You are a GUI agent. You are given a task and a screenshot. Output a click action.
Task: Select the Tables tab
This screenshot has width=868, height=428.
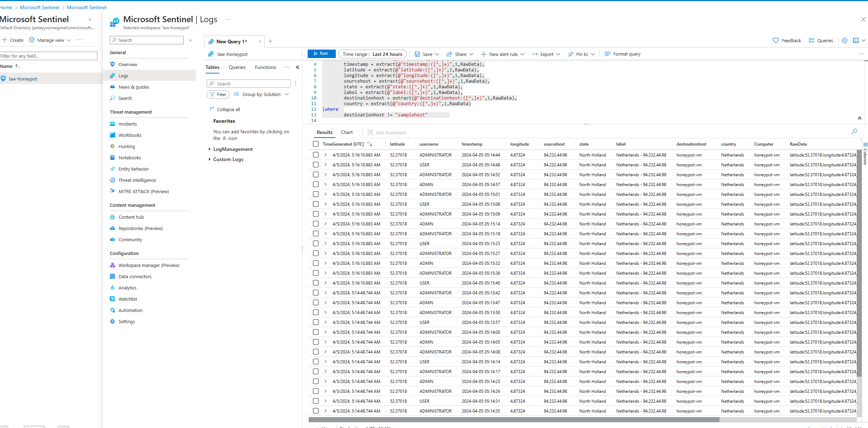click(x=212, y=67)
